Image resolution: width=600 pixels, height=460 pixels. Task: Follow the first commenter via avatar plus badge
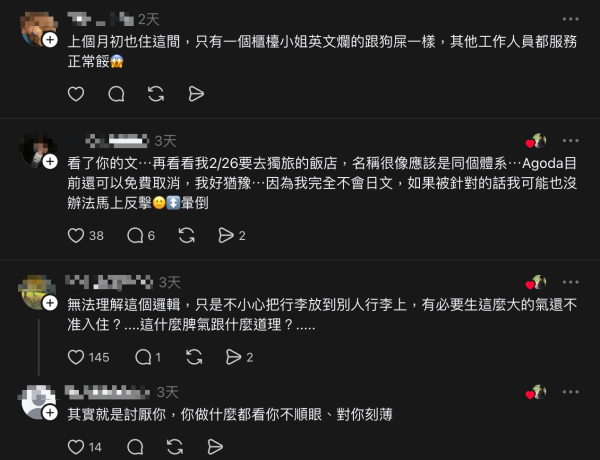click(x=50, y=40)
